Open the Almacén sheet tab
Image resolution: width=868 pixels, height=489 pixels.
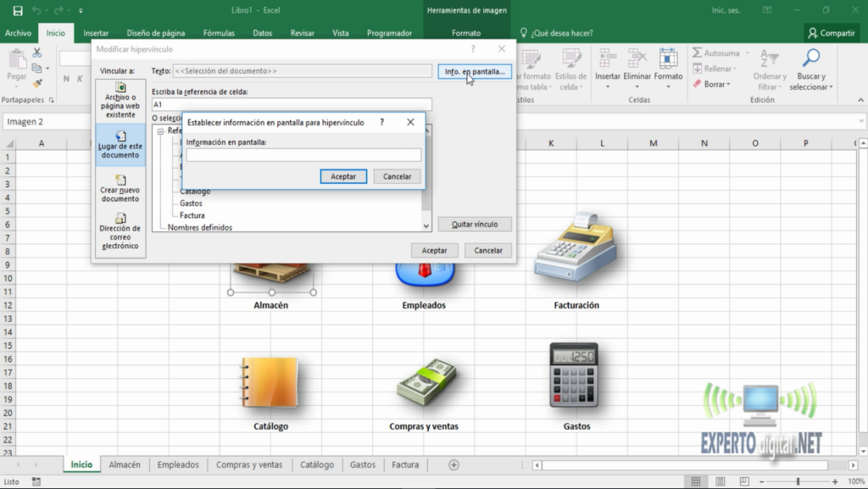click(x=125, y=464)
